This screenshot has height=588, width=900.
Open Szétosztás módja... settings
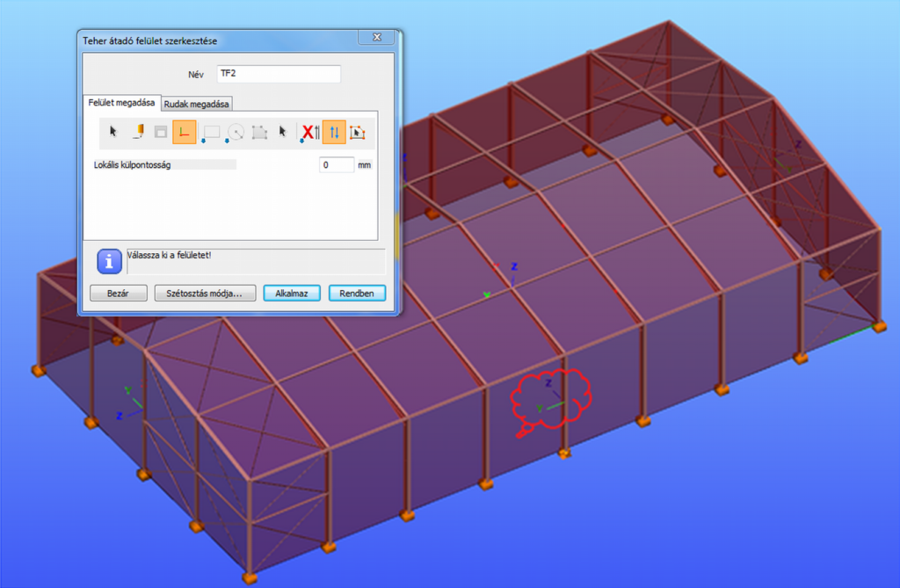205,293
